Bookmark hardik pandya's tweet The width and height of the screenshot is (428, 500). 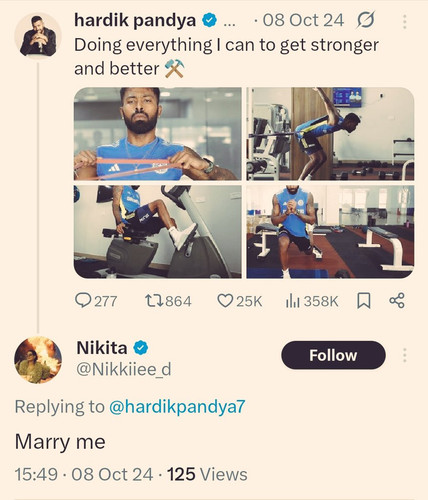364,301
